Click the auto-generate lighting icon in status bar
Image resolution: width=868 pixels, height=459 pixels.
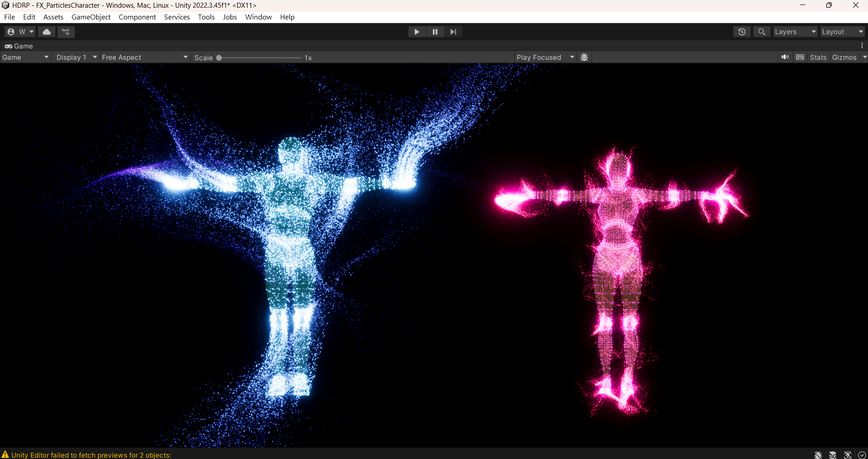coord(848,455)
